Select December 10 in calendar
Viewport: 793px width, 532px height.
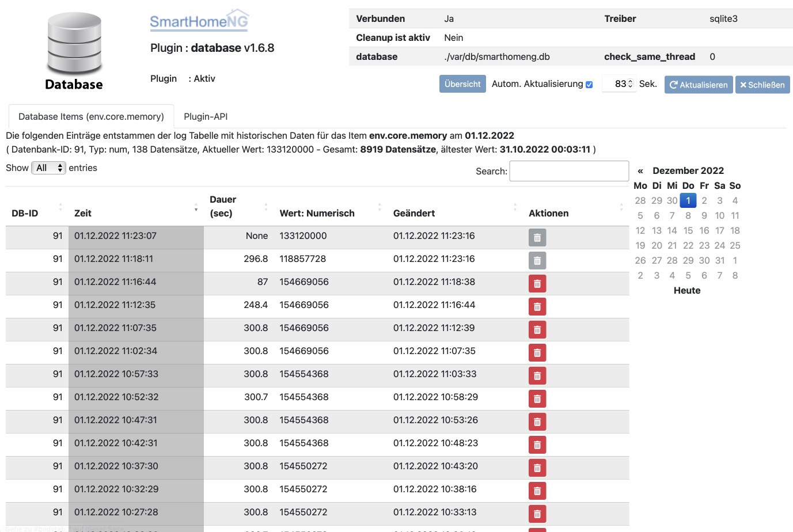(x=720, y=215)
